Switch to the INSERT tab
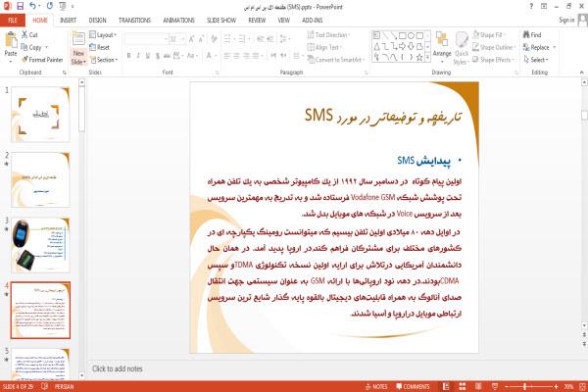 (68, 20)
